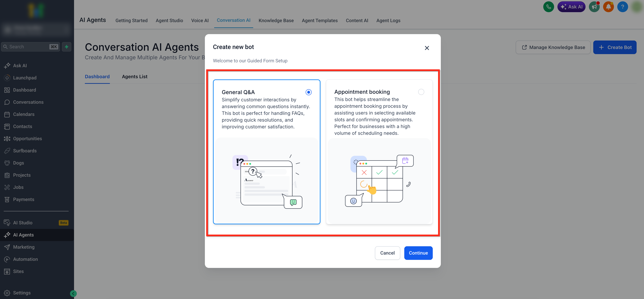Switch to the Knowledge Base tab
The width and height of the screenshot is (644, 299).
276,20
